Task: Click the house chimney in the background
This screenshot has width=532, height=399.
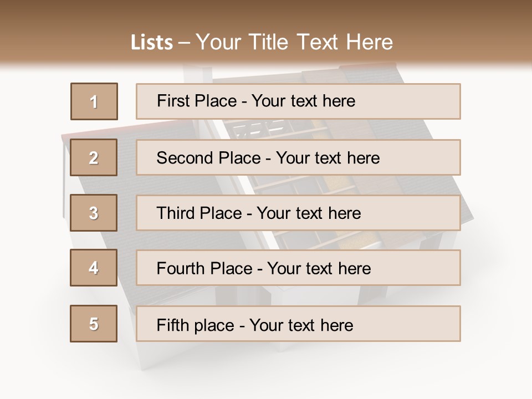Action: click(194, 75)
